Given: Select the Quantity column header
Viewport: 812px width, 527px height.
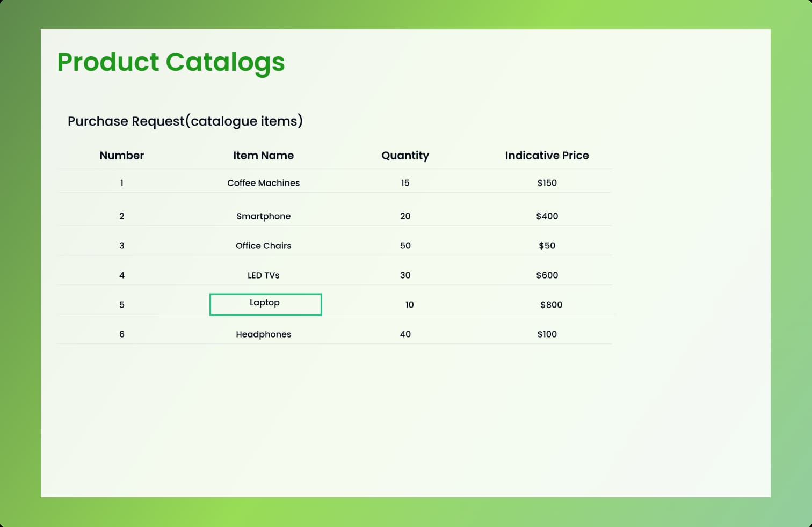Looking at the screenshot, I should (405, 156).
